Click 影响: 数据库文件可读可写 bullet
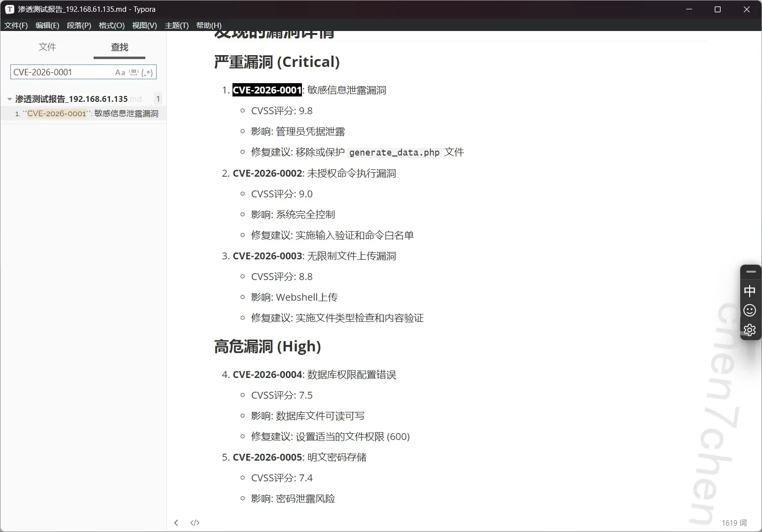762x532 pixels. [x=308, y=416]
